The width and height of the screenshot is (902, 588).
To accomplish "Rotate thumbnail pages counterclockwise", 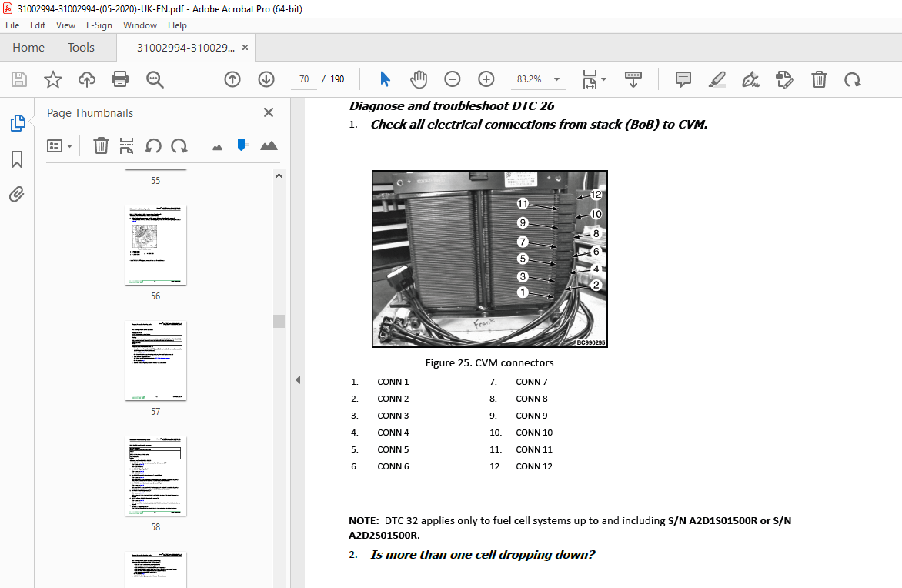I will 153,145.
